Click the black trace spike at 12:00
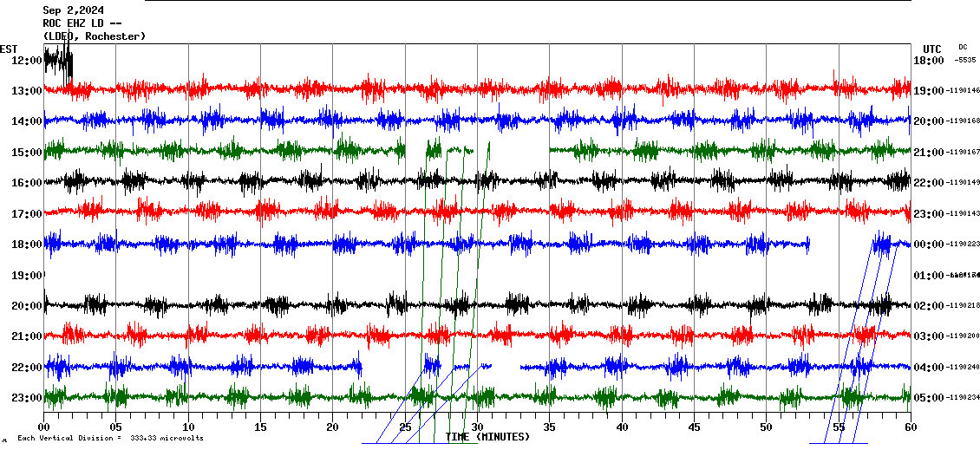 (x=59, y=61)
